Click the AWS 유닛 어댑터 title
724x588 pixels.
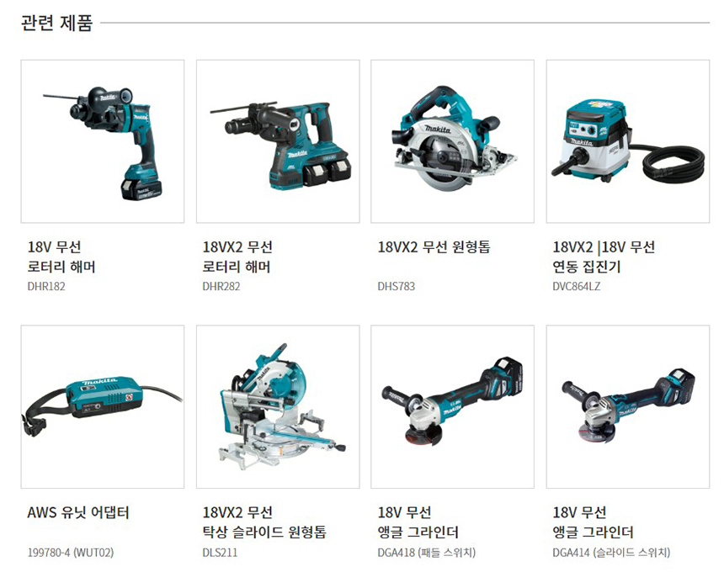(78, 512)
